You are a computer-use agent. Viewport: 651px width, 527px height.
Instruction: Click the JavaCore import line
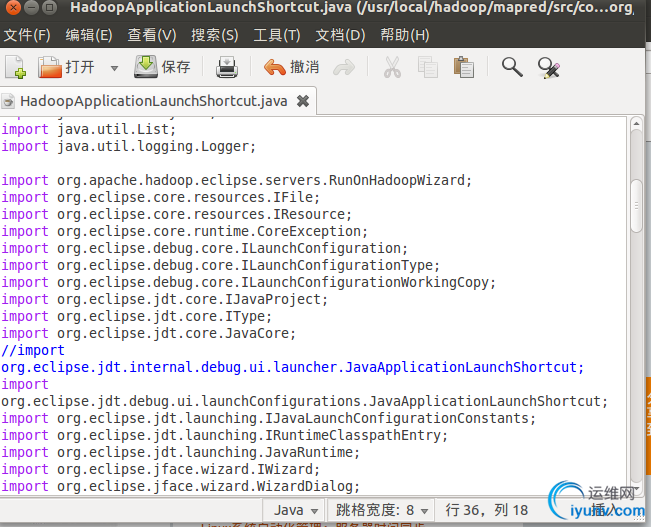pyautogui.click(x=149, y=333)
